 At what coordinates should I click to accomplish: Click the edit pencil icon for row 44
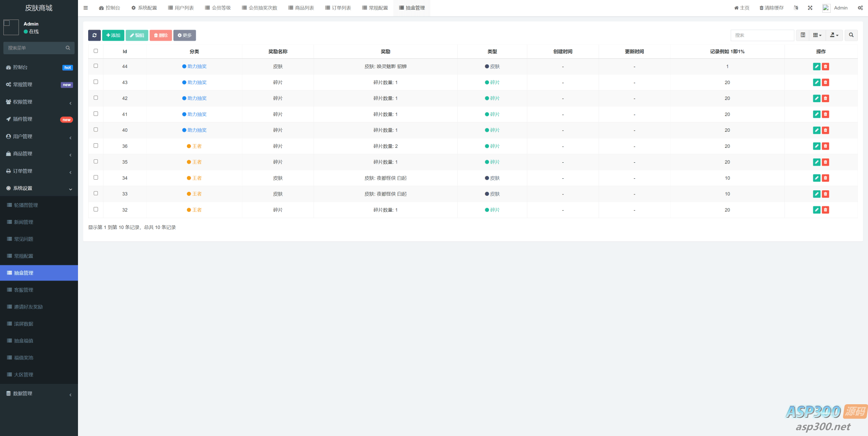[x=816, y=67]
